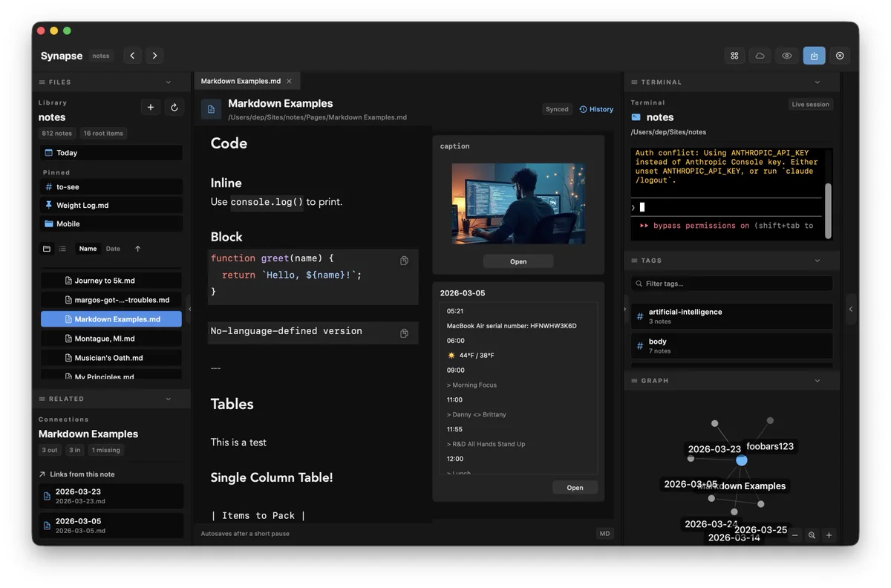Screen dimensions: 891x588
Task: Click the terminal icon next to notes
Action: coord(636,117)
